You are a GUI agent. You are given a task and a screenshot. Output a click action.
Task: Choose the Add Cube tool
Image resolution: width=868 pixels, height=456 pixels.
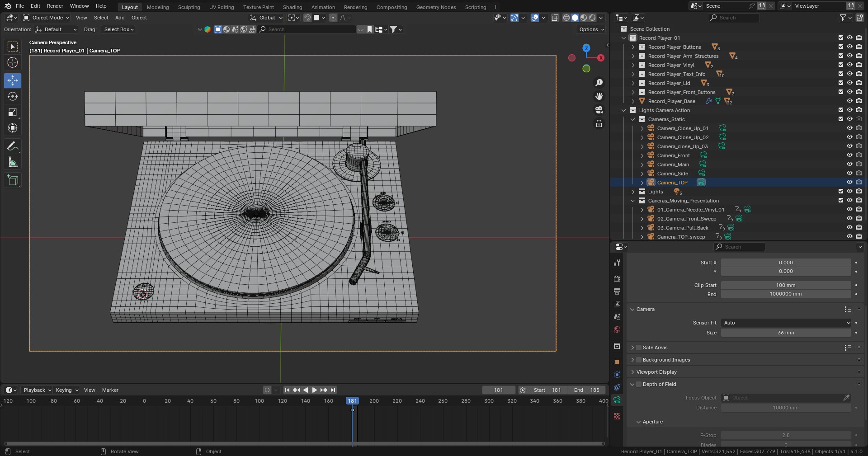13,180
